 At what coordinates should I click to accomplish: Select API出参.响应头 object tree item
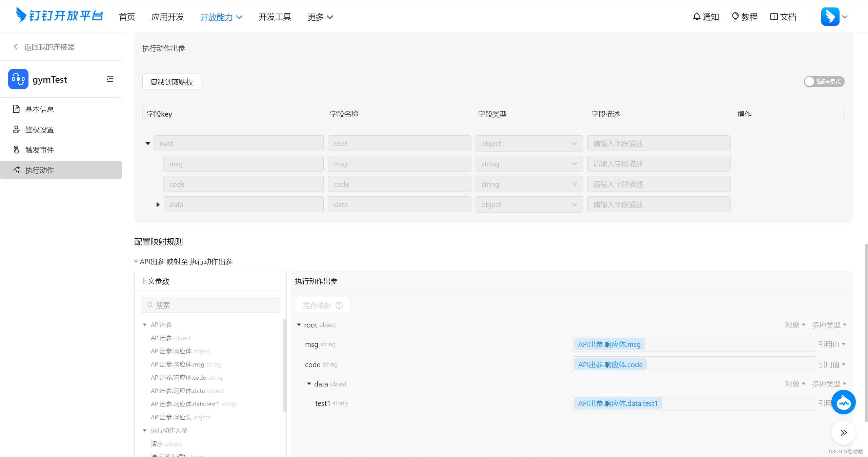click(180, 417)
